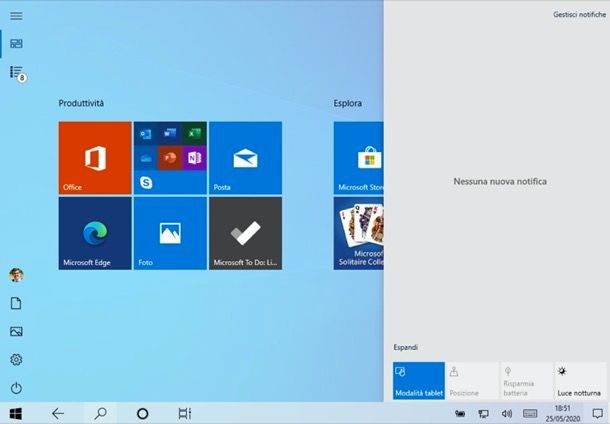The image size is (610, 424).
Task: Click the Windows Start button
Action: 16,413
